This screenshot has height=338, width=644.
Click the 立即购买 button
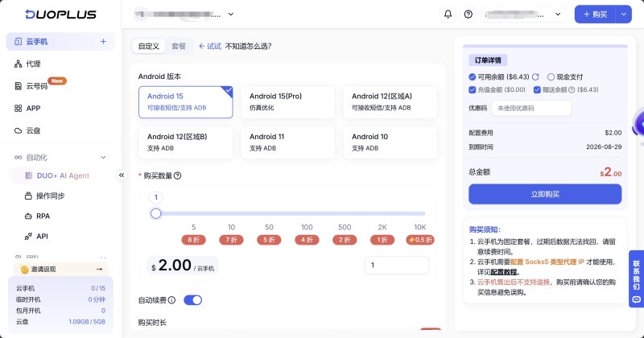[x=545, y=194]
